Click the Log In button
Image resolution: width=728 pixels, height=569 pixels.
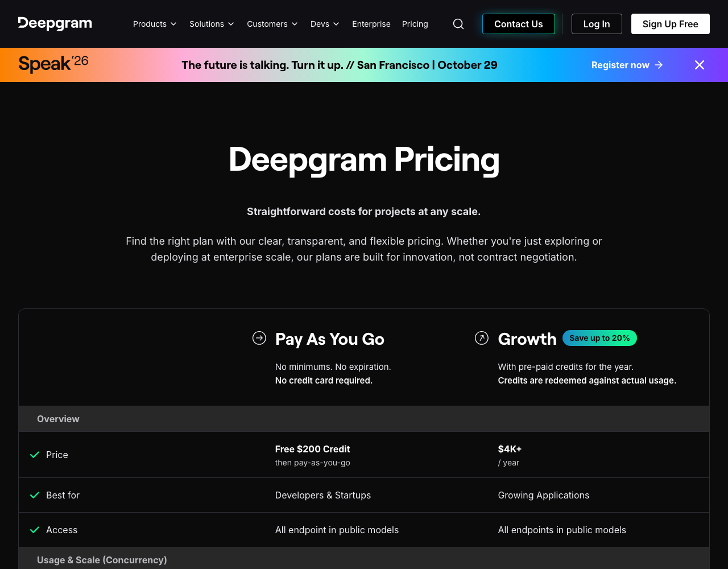tap(597, 24)
